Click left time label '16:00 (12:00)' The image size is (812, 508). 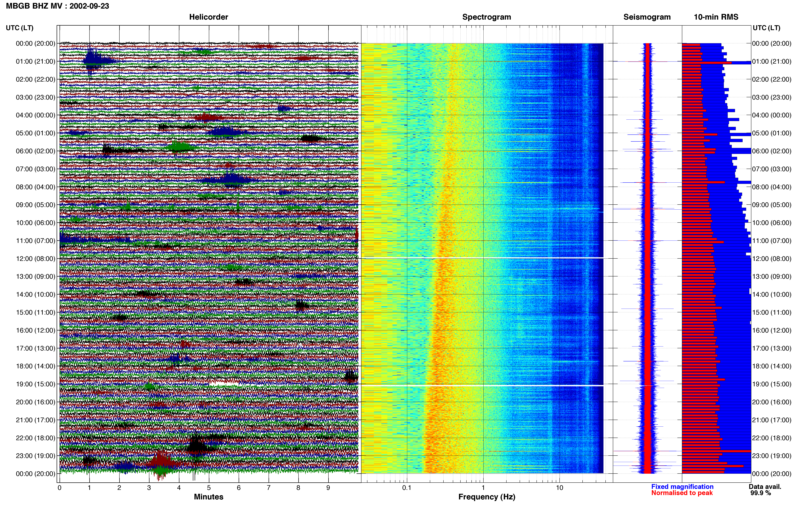coord(36,330)
